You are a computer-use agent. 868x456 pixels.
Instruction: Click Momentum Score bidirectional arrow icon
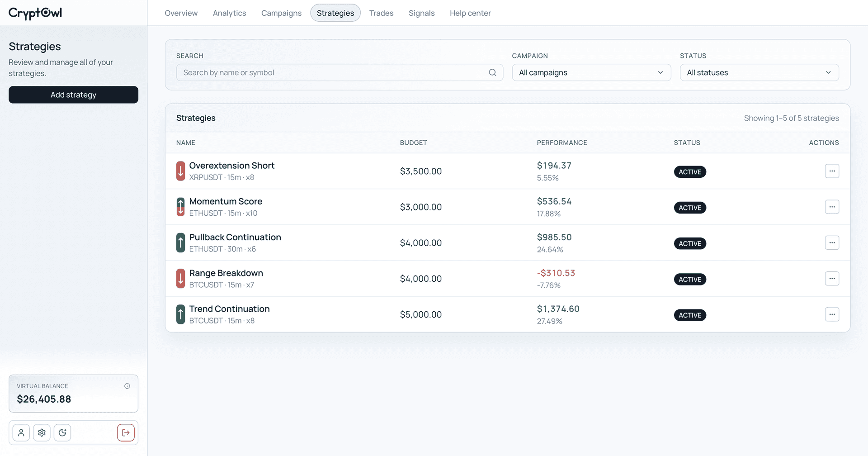point(180,207)
